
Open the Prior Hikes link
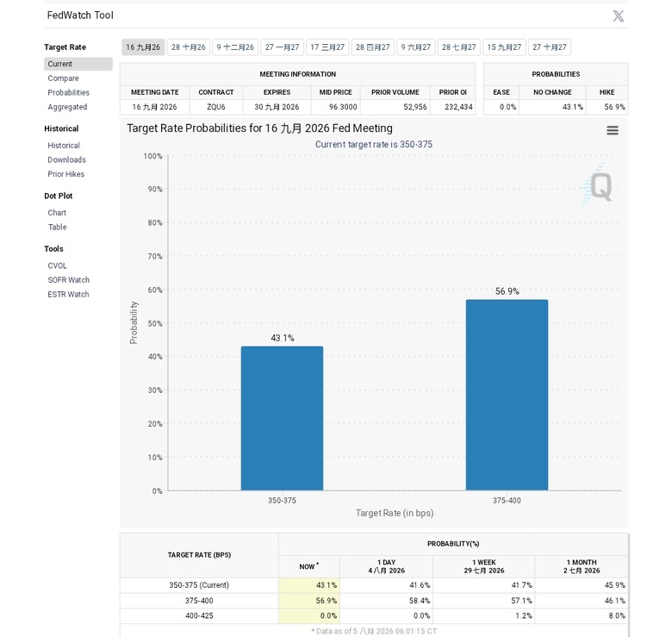pyautogui.click(x=66, y=174)
